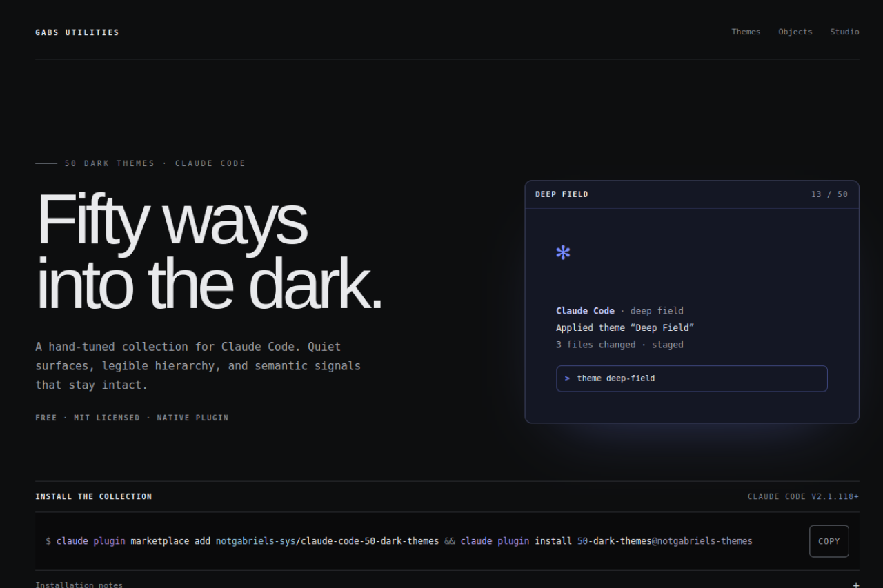
Task: Click the 'FREE · MIT LICENSED · NATIVE PLUGIN' tagline
Action: point(132,418)
